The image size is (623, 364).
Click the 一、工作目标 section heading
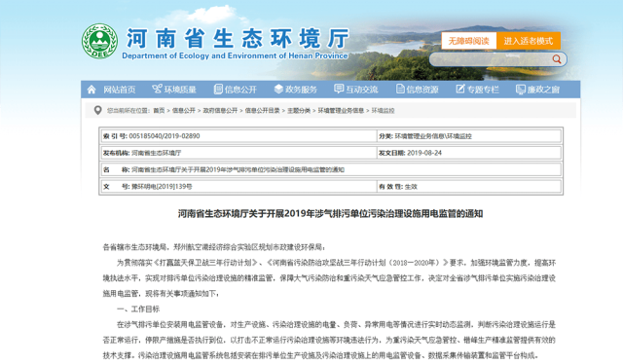138,309
